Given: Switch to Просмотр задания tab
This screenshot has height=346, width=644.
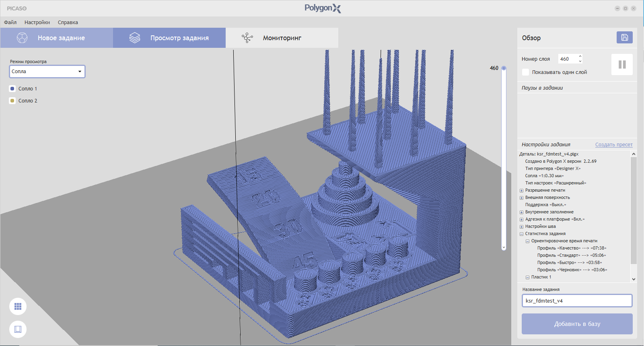Looking at the screenshot, I should tap(169, 38).
